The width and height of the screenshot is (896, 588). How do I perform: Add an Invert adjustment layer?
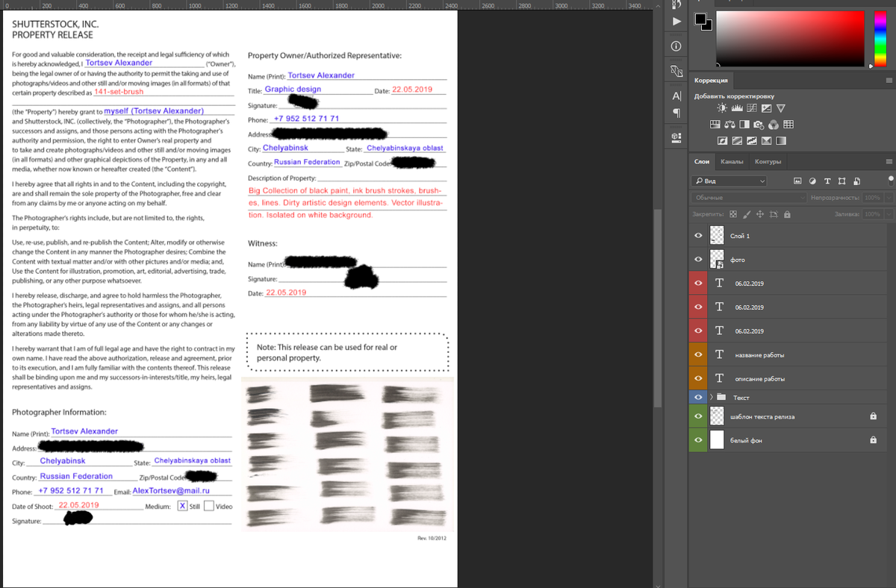tap(722, 140)
